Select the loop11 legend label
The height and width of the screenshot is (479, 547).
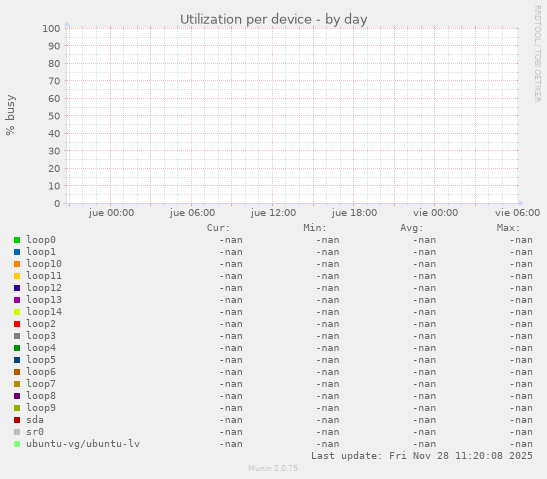pos(44,276)
